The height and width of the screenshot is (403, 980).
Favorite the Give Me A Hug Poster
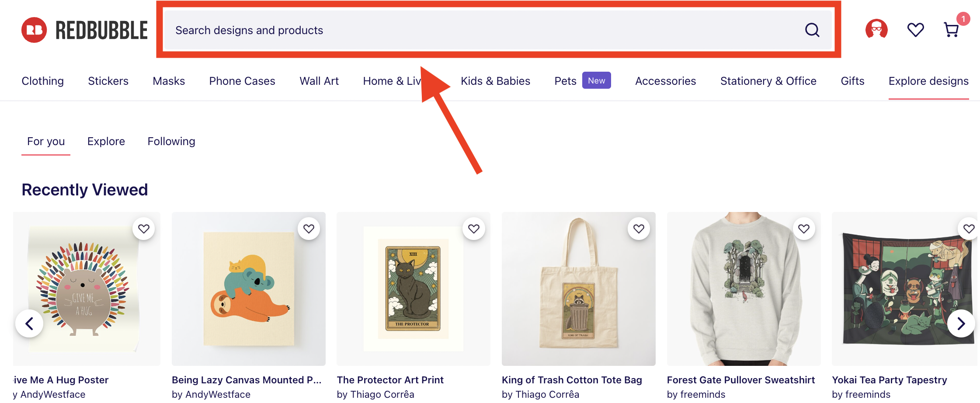(x=144, y=229)
